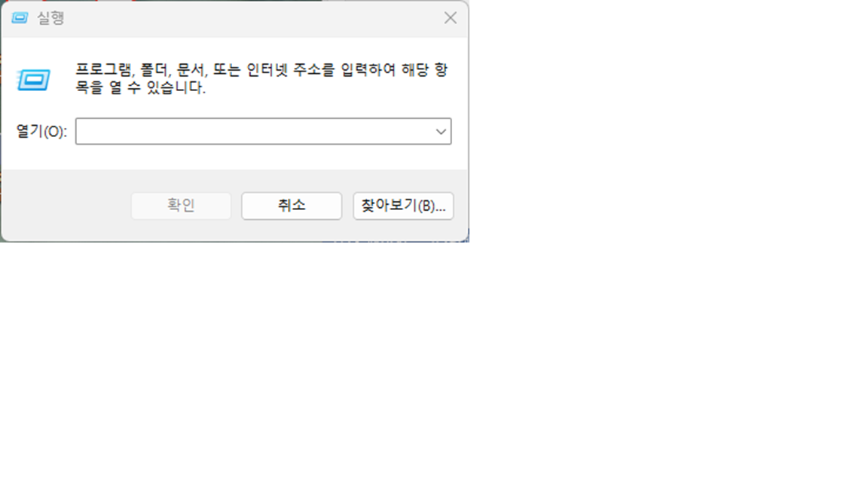This screenshot has width=868, height=488.
Task: Click the description line starting with 프로그램
Action: 261,70
